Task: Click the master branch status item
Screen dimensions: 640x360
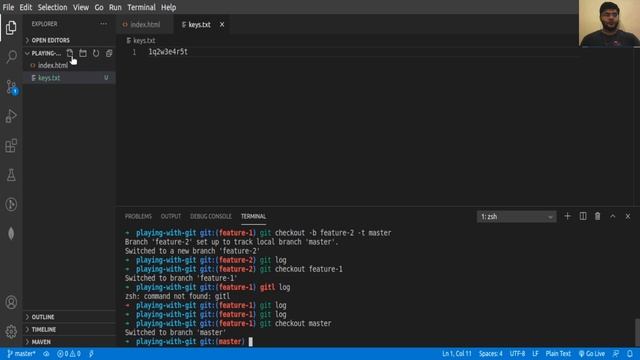Action: [21, 354]
